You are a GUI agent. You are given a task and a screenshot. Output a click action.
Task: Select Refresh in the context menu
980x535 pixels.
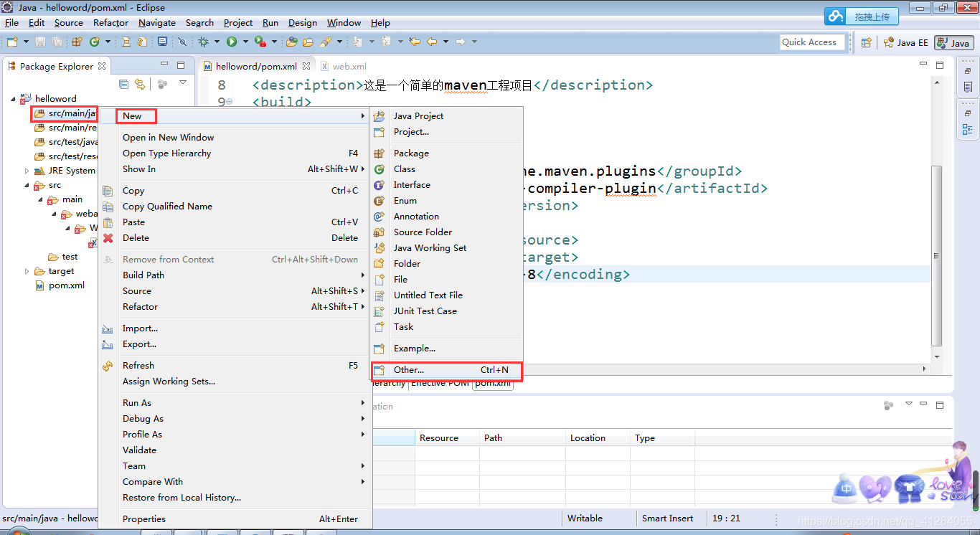click(235, 366)
